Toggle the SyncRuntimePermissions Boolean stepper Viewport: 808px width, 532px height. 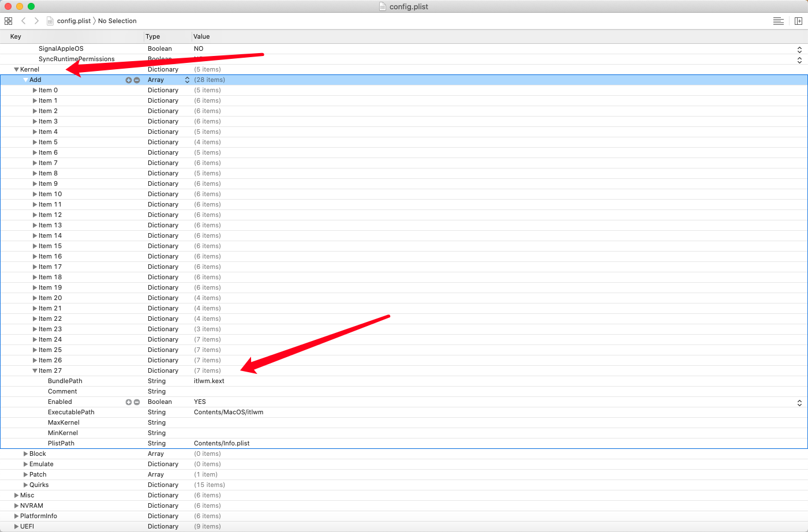coord(799,59)
